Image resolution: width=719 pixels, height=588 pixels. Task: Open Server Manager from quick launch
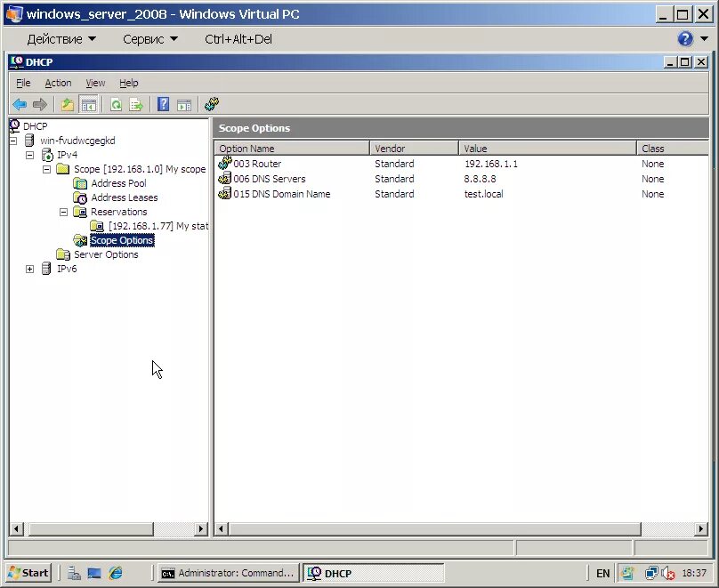tap(74, 573)
